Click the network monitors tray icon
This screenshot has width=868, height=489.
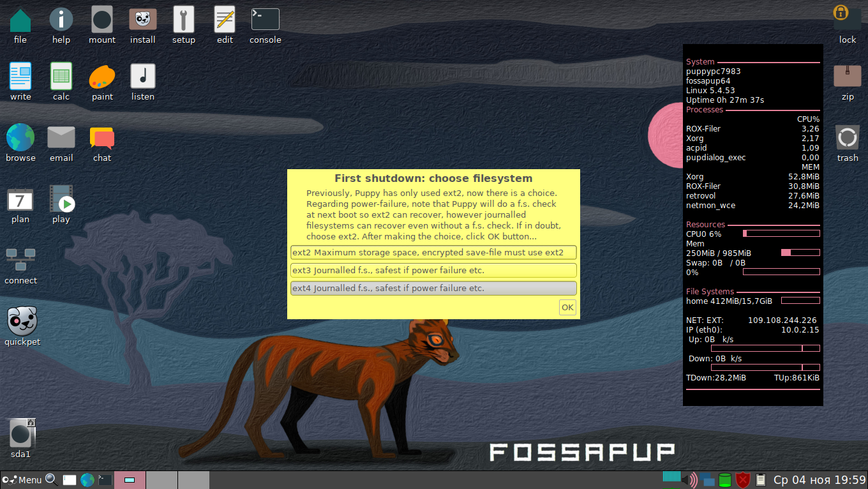point(707,479)
